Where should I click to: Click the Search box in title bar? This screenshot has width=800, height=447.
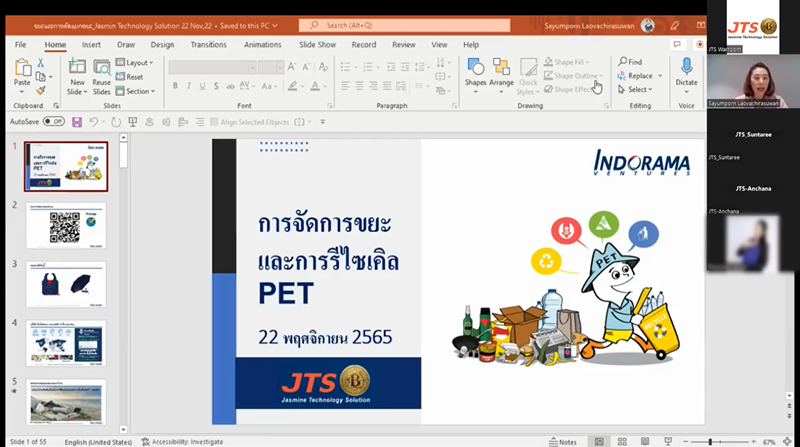coord(405,26)
